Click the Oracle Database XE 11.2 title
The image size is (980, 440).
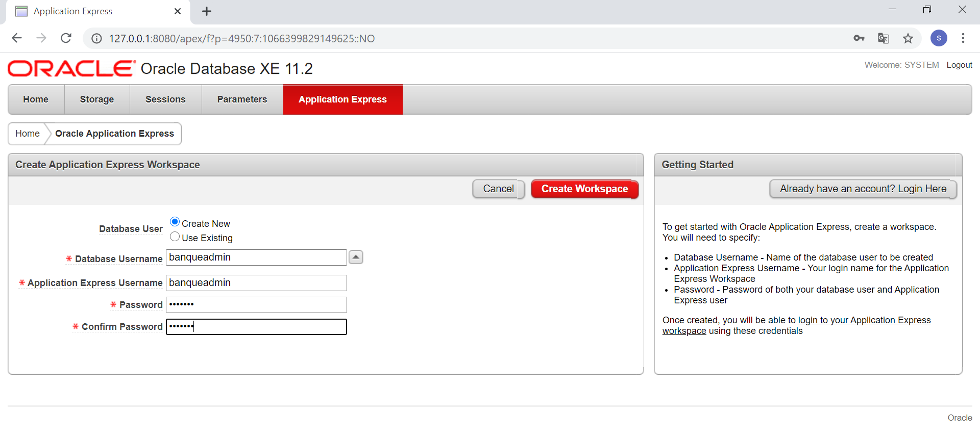pos(227,68)
